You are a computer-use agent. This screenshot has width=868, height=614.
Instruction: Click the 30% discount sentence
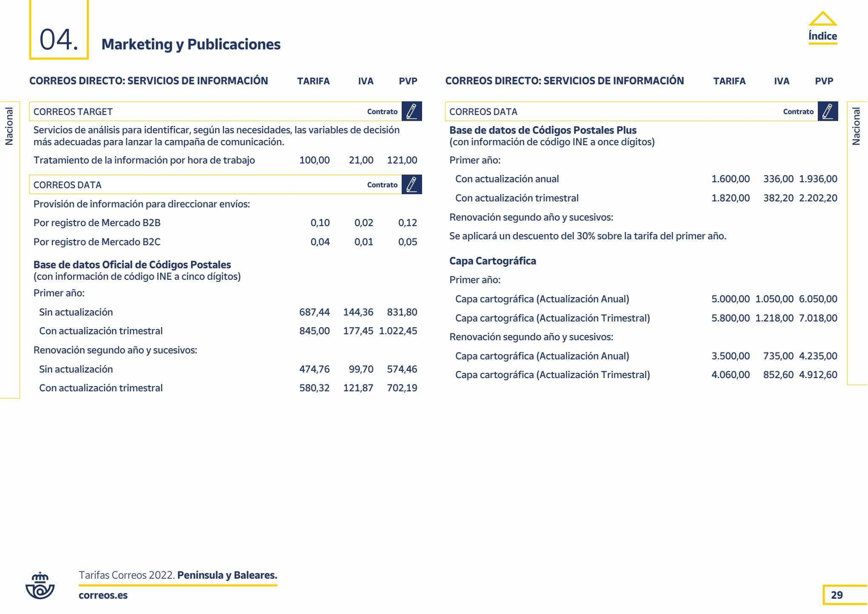(588, 236)
